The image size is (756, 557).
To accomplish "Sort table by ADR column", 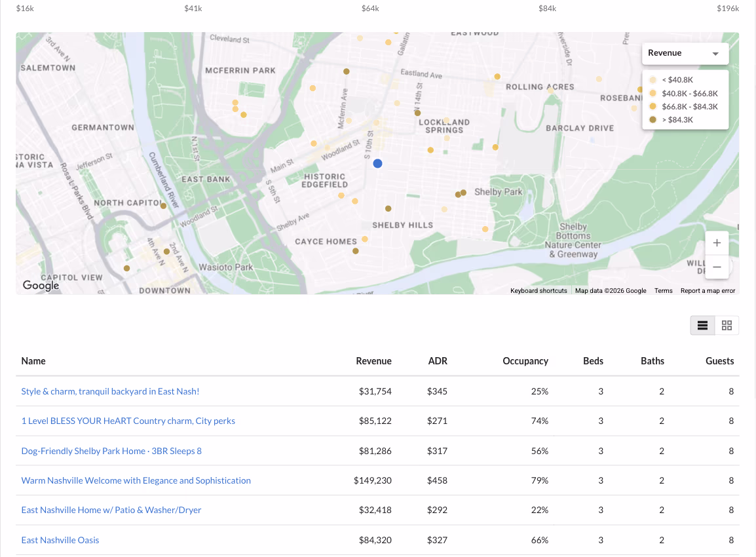I will [x=438, y=360].
